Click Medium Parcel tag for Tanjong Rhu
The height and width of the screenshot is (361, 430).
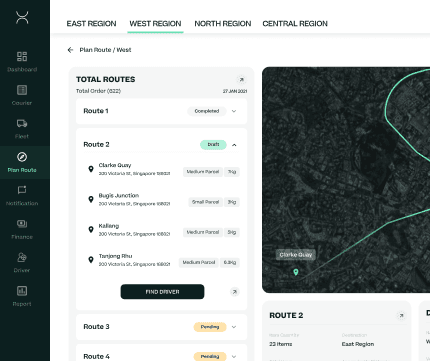click(199, 263)
